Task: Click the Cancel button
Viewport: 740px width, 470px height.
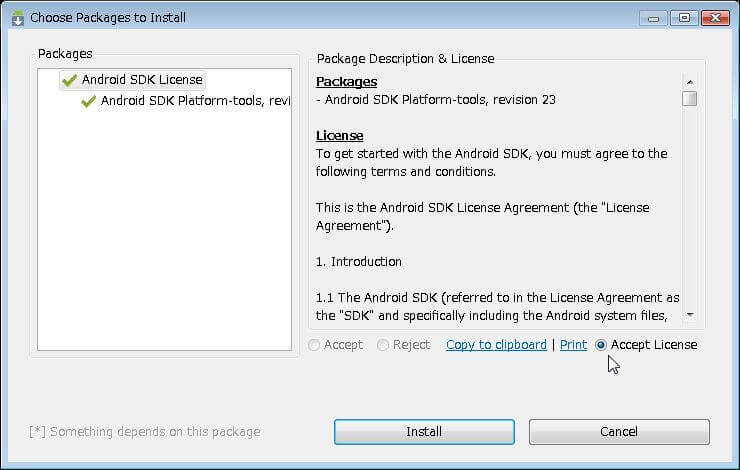Action: pos(619,432)
